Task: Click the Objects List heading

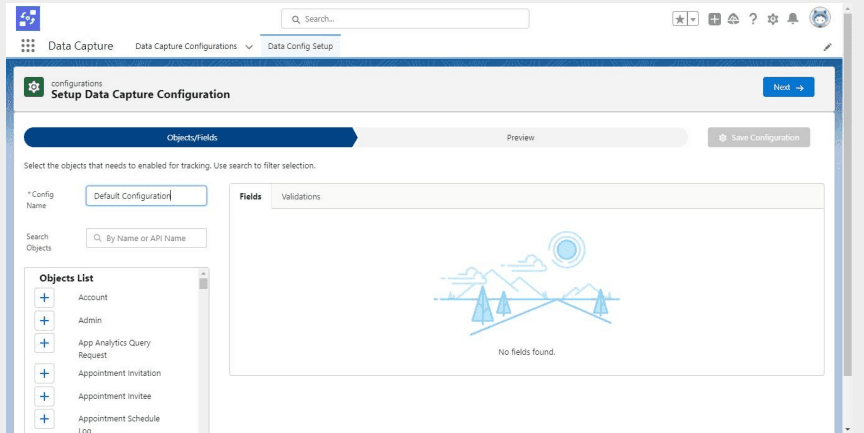Action: pos(66,278)
